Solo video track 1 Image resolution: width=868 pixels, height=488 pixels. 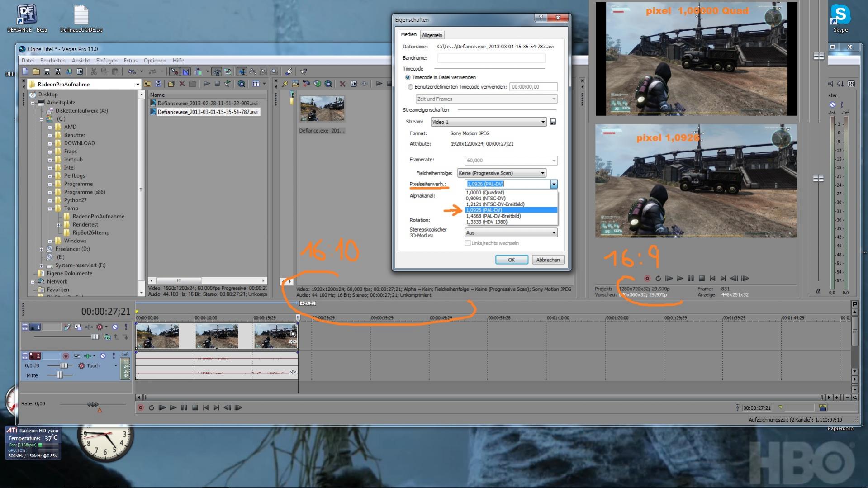coord(126,327)
